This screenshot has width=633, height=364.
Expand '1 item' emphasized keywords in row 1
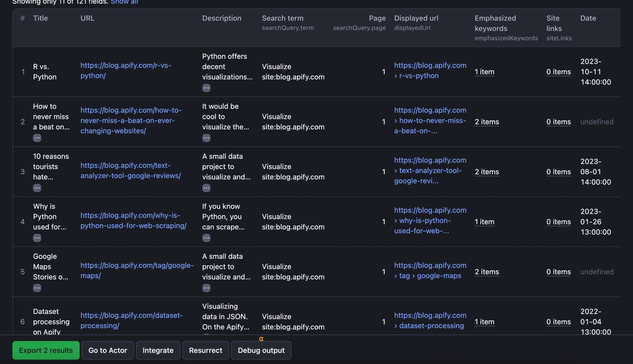coord(484,72)
